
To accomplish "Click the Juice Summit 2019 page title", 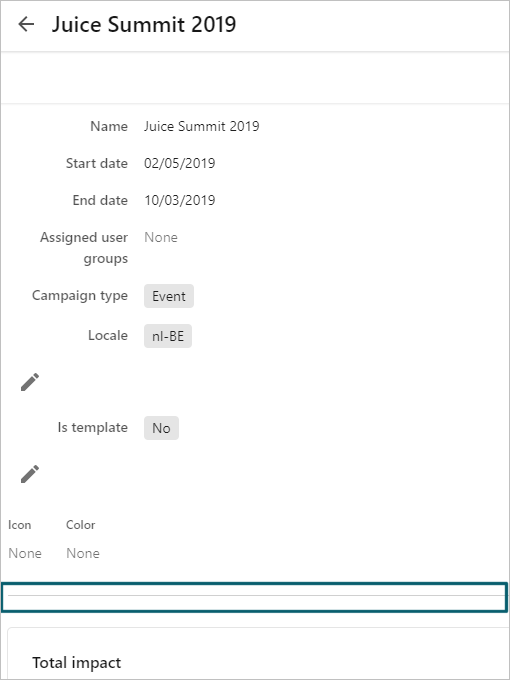I will click(x=144, y=24).
